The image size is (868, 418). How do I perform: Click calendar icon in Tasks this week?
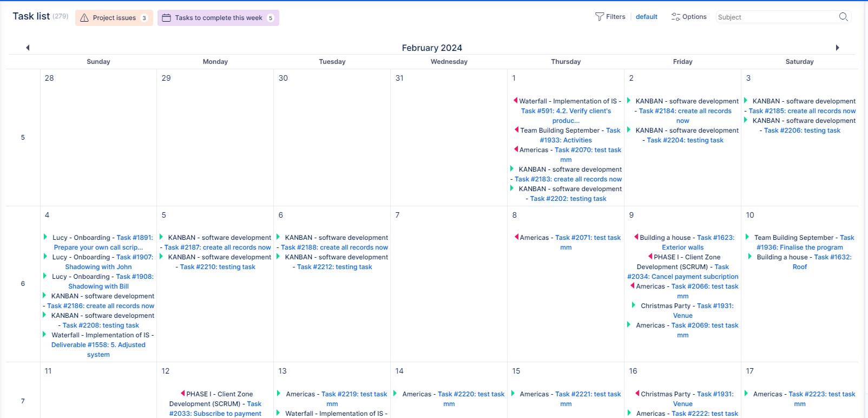[x=167, y=18]
